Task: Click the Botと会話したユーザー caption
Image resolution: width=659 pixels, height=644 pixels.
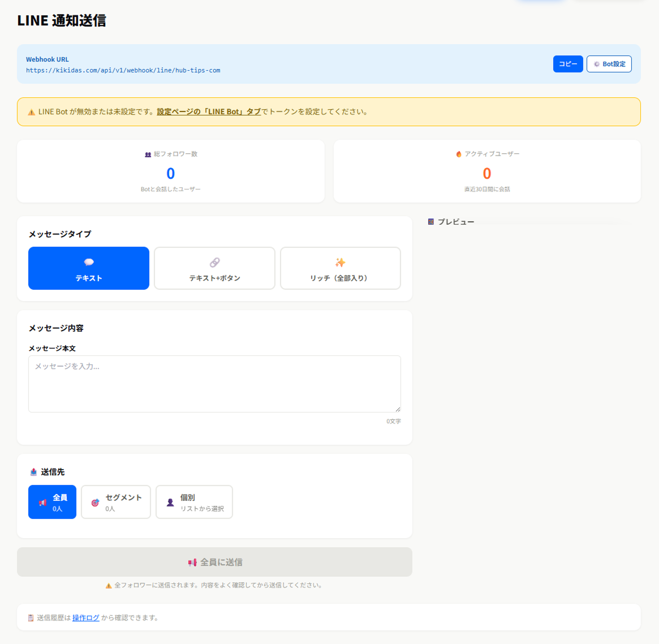Action: click(x=171, y=189)
